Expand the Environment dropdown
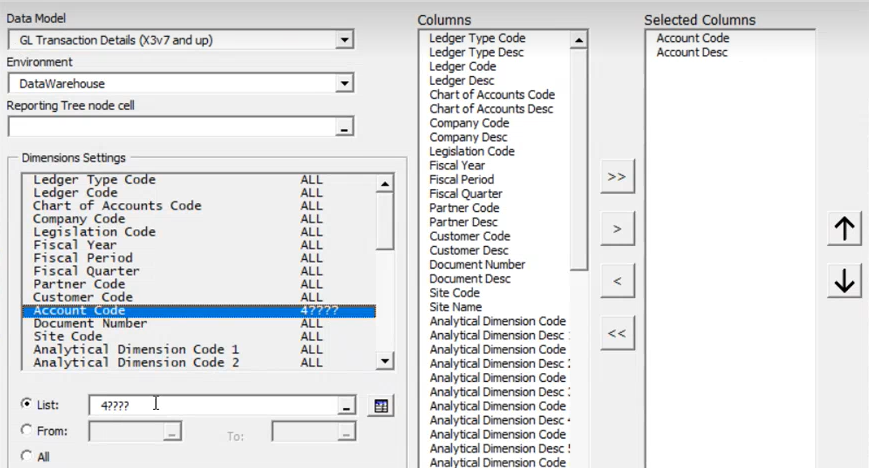Screen dimensions: 869x468 (345, 84)
